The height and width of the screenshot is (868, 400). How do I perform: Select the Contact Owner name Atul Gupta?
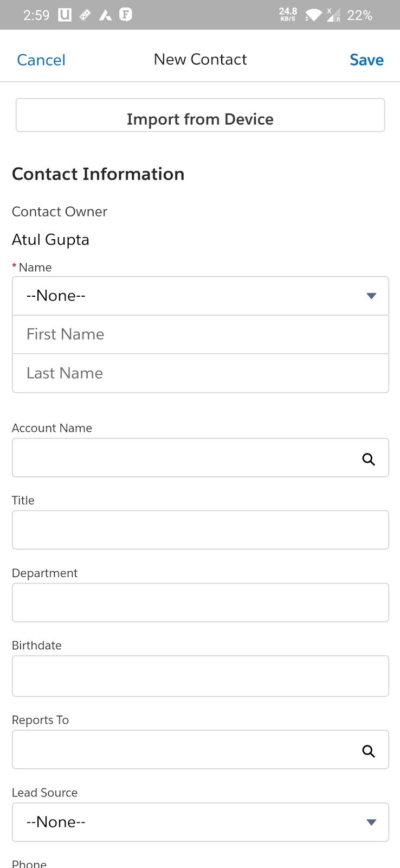(50, 239)
